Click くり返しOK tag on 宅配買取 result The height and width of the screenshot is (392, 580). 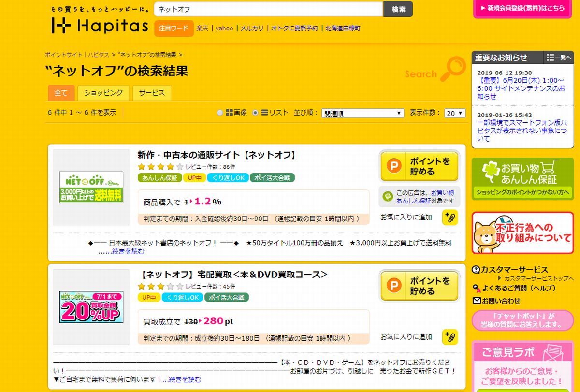point(182,297)
